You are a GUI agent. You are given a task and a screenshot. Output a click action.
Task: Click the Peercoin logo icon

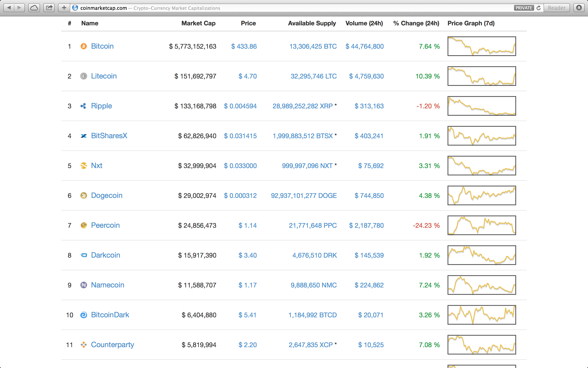click(x=84, y=225)
